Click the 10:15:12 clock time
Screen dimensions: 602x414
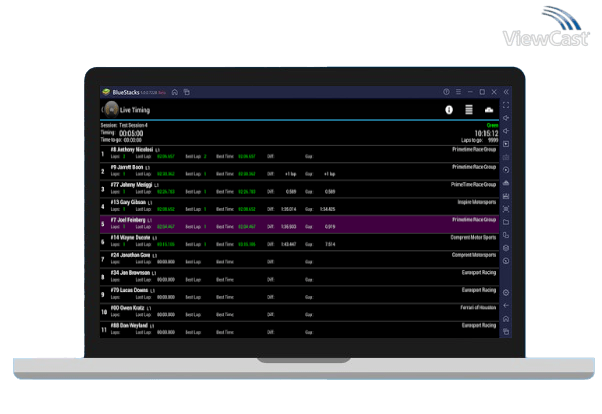pos(486,133)
